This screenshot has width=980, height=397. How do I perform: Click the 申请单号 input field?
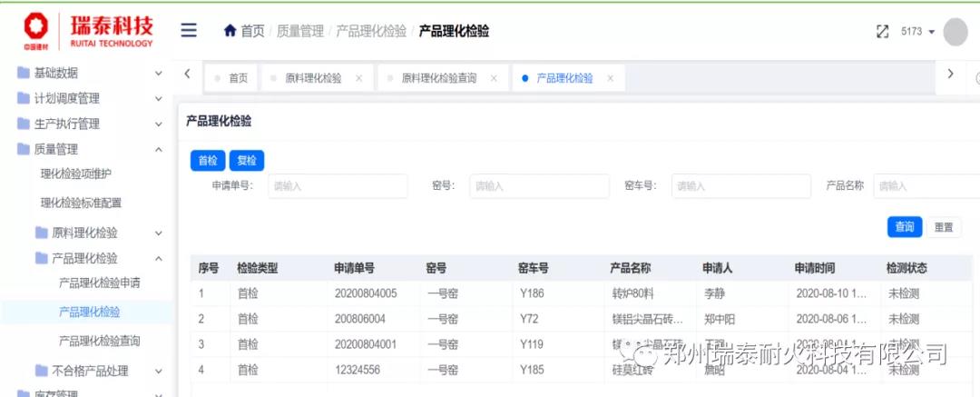[x=338, y=186]
